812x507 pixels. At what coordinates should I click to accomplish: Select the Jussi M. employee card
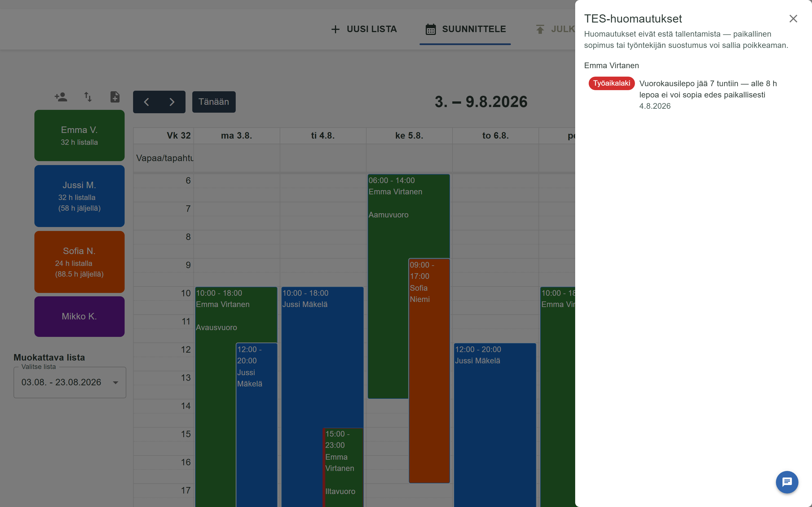(80, 196)
